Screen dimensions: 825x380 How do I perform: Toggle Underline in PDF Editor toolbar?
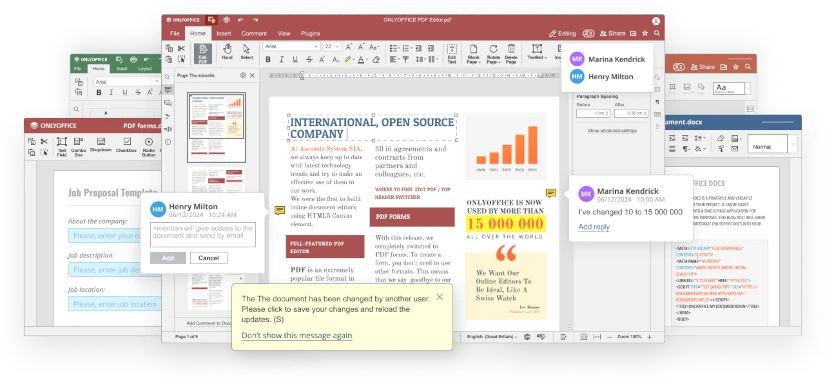pyautogui.click(x=295, y=60)
